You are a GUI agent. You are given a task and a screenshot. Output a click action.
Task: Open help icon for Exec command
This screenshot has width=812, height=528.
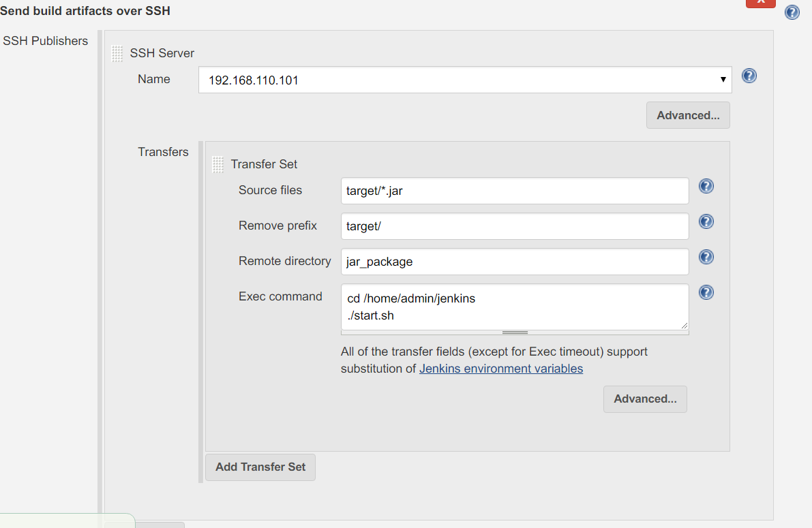pos(706,292)
